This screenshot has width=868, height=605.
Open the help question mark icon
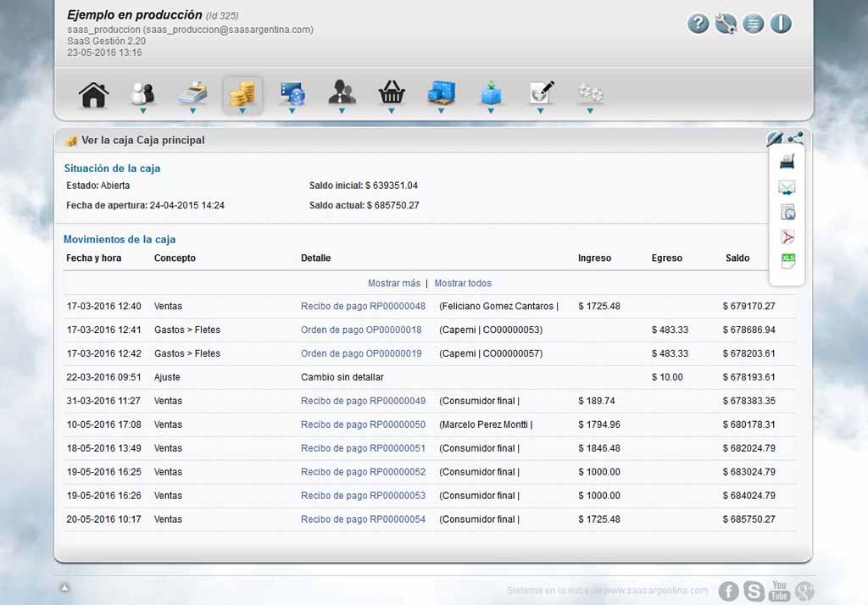[698, 24]
